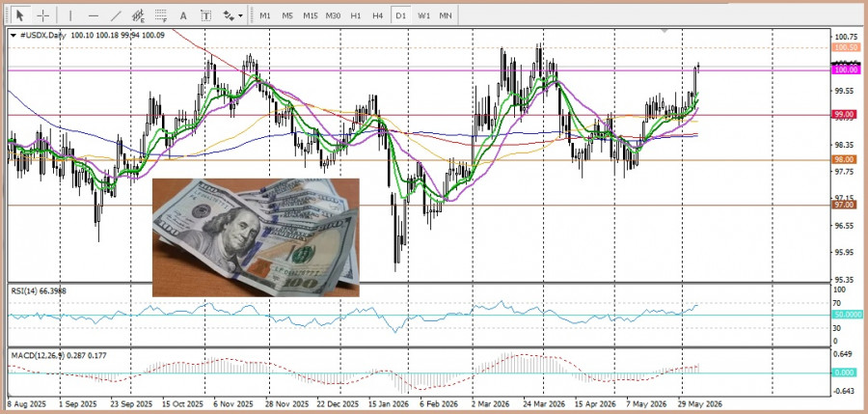
Task: Click the 24 Mar 2026 date label
Action: (x=542, y=403)
